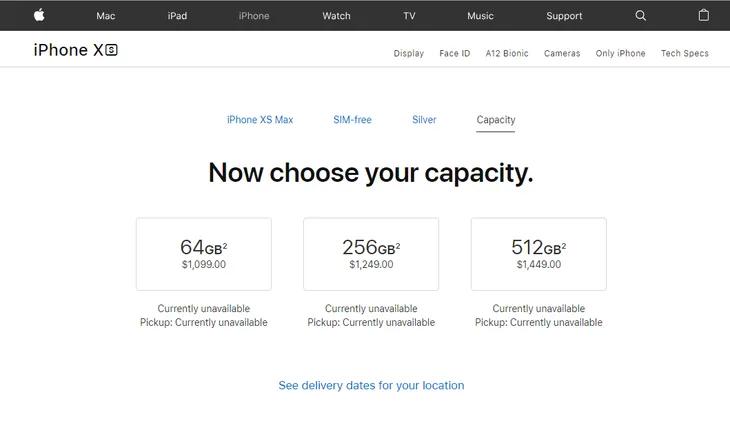
Task: Open the shopping bag icon
Action: coord(703,15)
